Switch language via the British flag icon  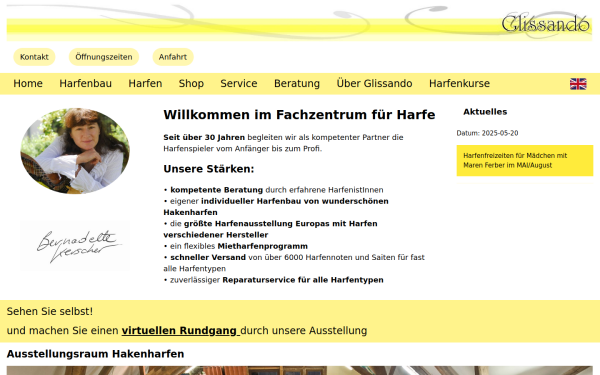[x=578, y=84]
